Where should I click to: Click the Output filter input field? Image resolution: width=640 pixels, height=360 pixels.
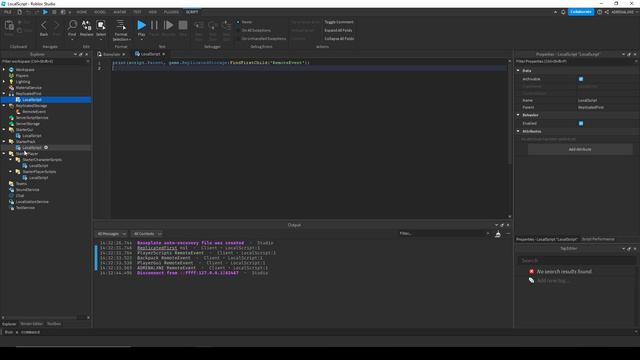point(444,233)
